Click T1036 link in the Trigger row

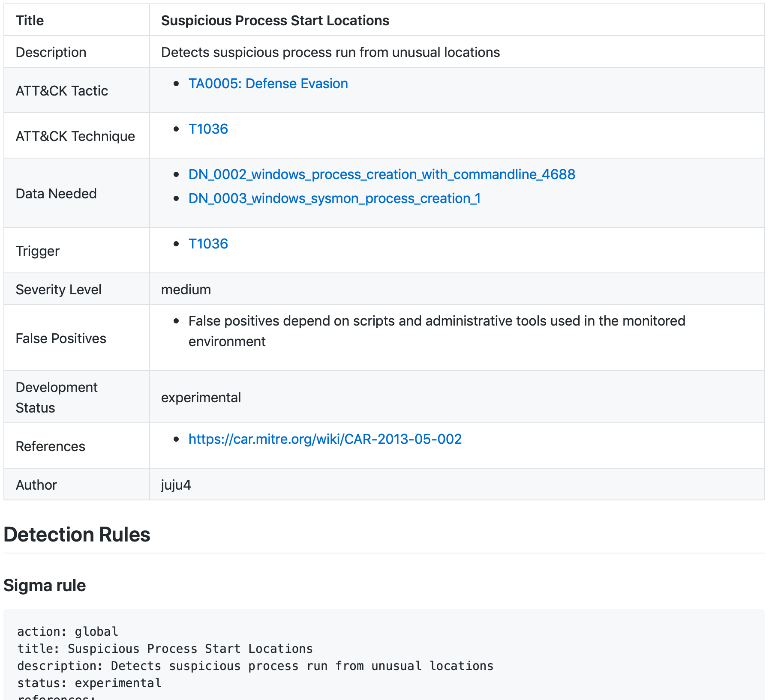point(208,244)
